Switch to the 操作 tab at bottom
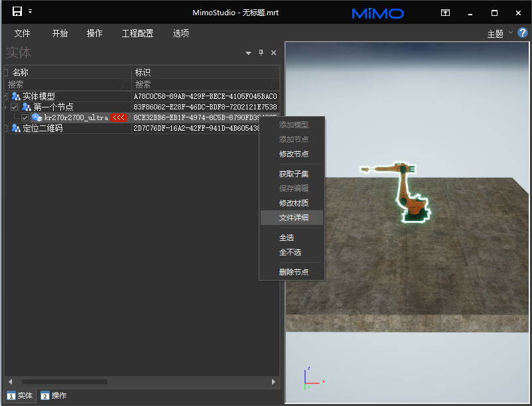532x406 pixels. coord(54,395)
